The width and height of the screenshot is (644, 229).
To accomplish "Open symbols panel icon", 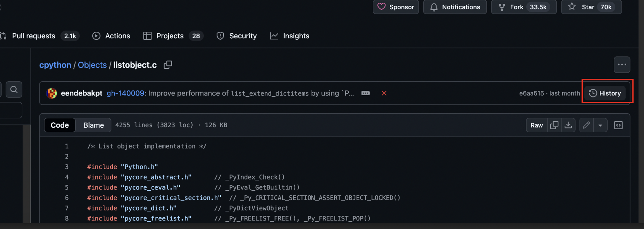I will click(618, 125).
